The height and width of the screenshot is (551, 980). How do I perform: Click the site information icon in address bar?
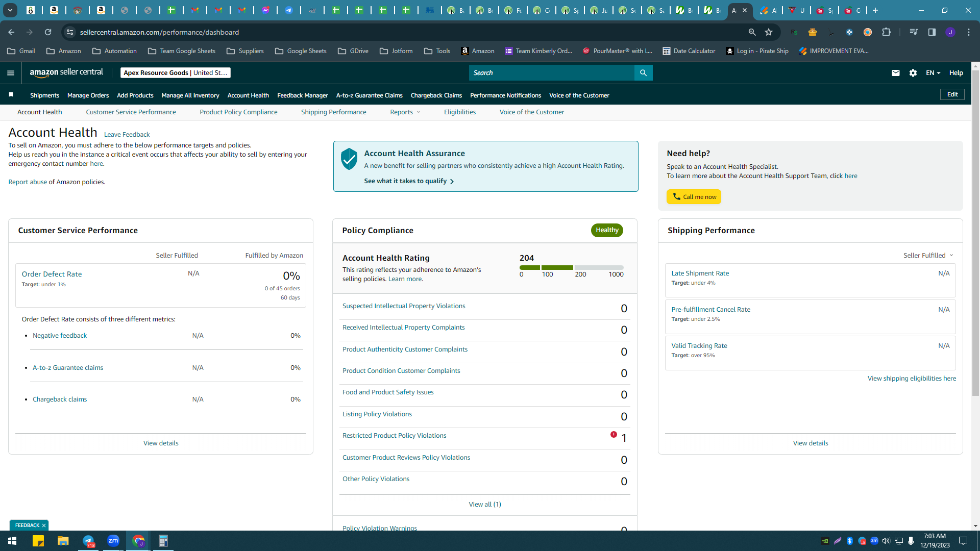pyautogui.click(x=70, y=32)
